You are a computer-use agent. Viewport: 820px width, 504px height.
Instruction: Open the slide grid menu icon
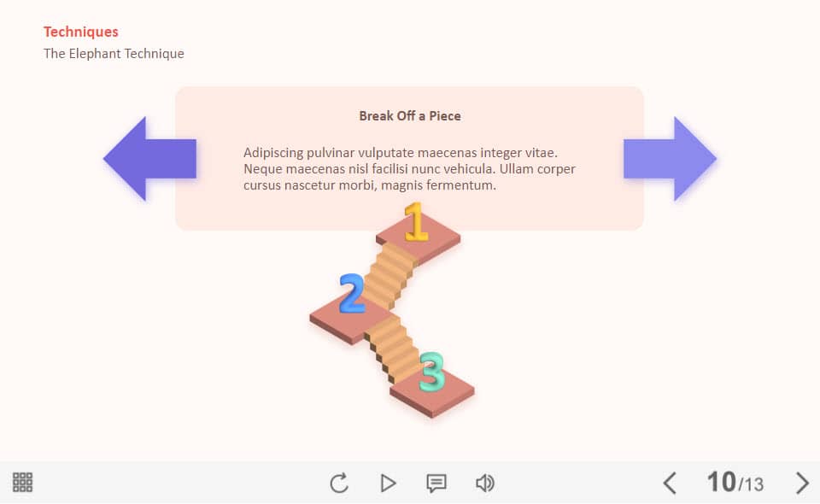coord(22,482)
